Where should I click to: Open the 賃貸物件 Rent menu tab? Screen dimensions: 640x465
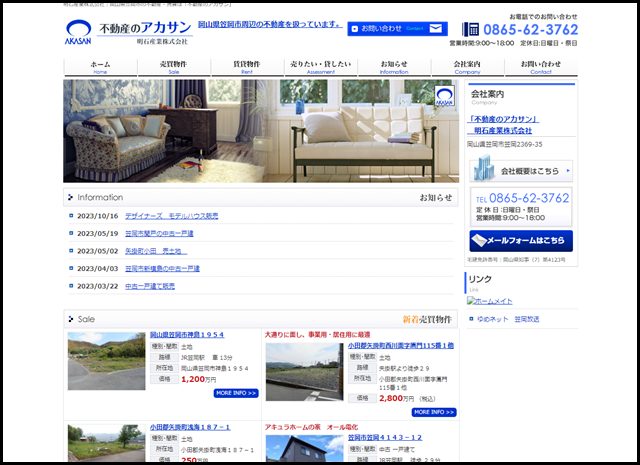coord(247,67)
